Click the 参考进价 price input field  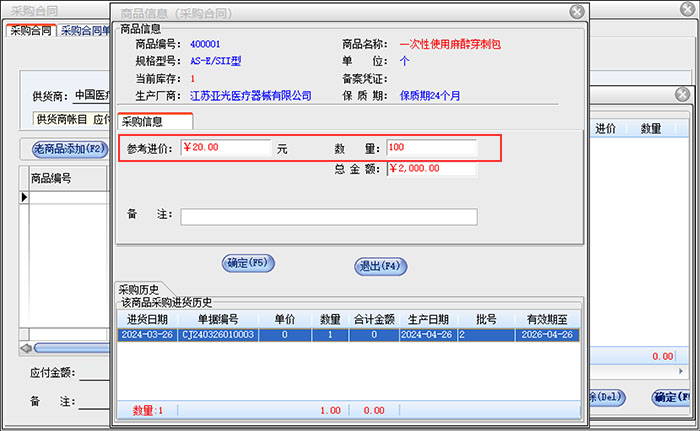pyautogui.click(x=225, y=148)
